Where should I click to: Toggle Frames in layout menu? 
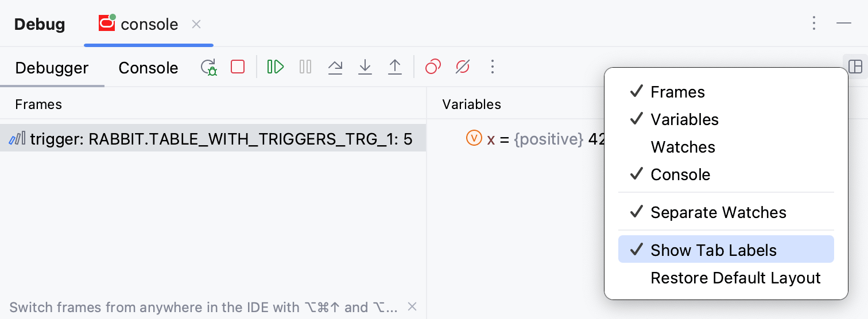tap(677, 92)
